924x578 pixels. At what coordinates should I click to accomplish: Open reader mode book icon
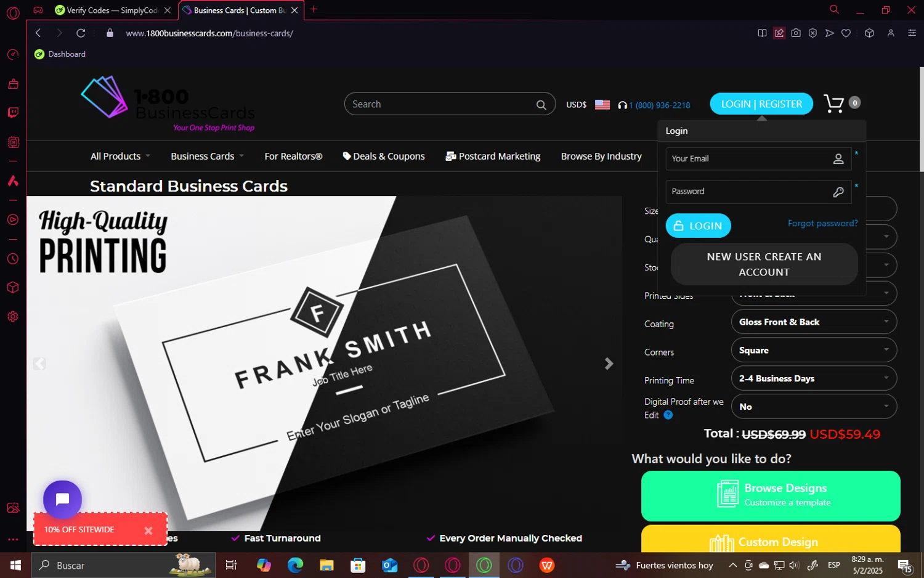762,33
